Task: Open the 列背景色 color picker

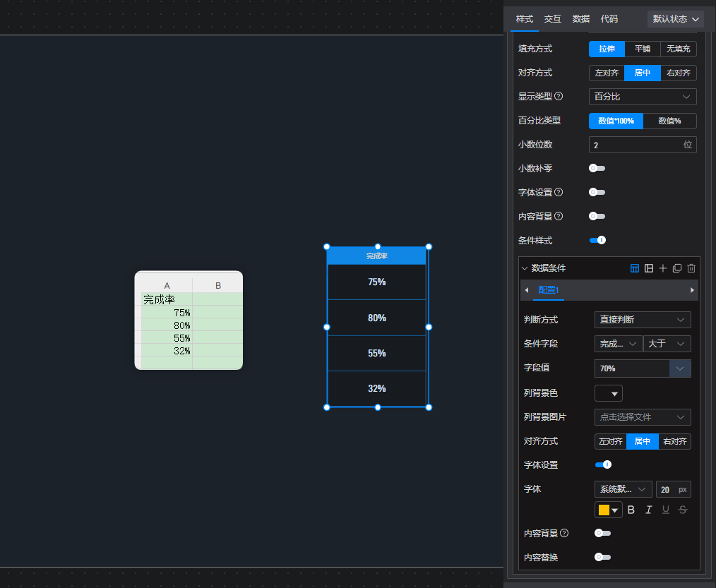Action: (x=609, y=393)
